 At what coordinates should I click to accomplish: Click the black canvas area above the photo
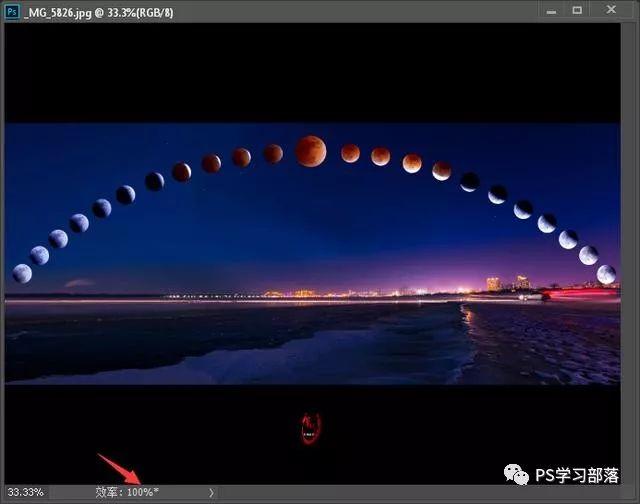click(x=312, y=73)
